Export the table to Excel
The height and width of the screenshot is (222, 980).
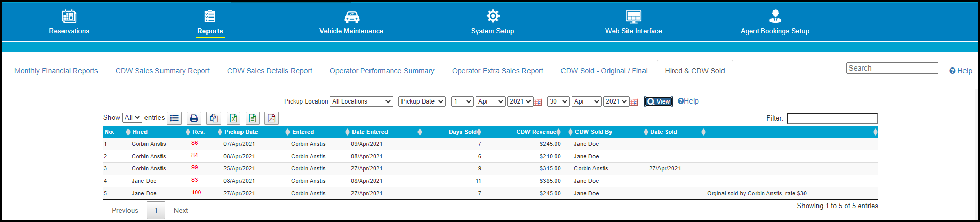[233, 118]
